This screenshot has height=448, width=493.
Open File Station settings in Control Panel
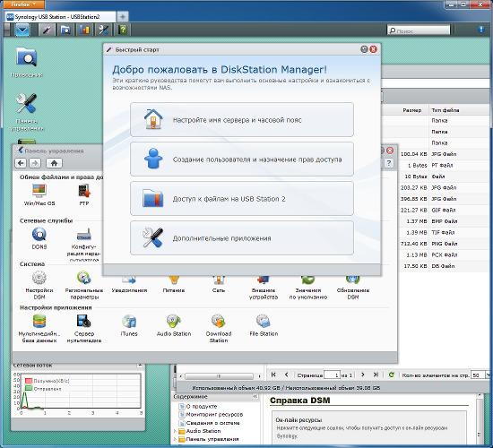coord(264,325)
